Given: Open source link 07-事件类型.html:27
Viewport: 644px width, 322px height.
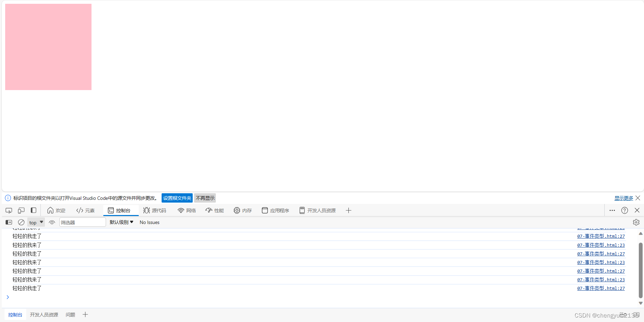Looking at the screenshot, I should [x=601, y=236].
